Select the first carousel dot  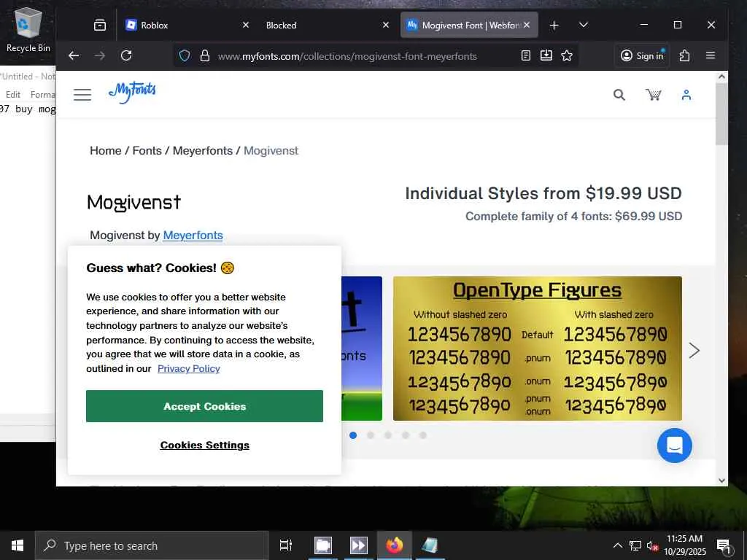[353, 435]
